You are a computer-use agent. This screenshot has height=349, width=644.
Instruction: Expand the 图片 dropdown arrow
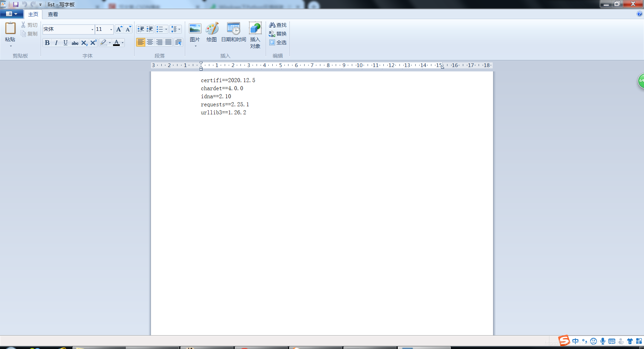click(x=195, y=46)
